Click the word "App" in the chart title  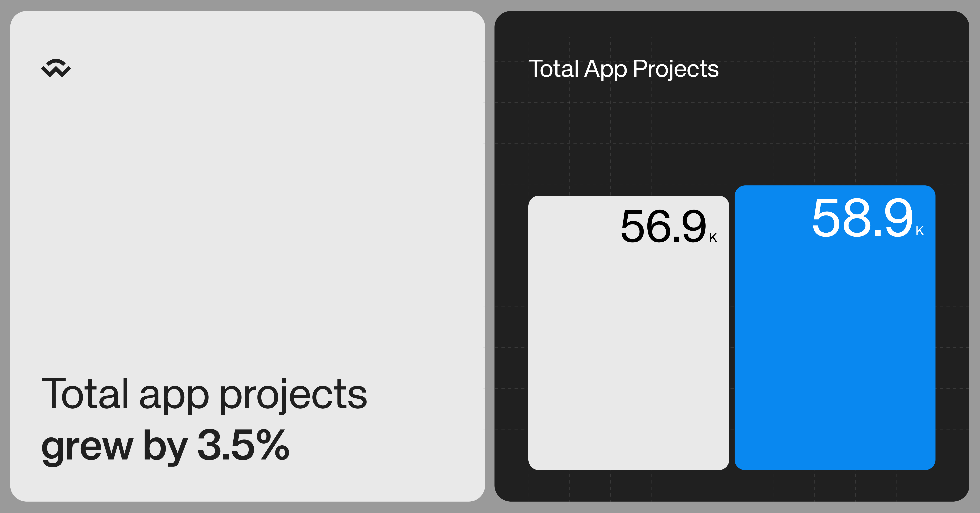point(605,69)
